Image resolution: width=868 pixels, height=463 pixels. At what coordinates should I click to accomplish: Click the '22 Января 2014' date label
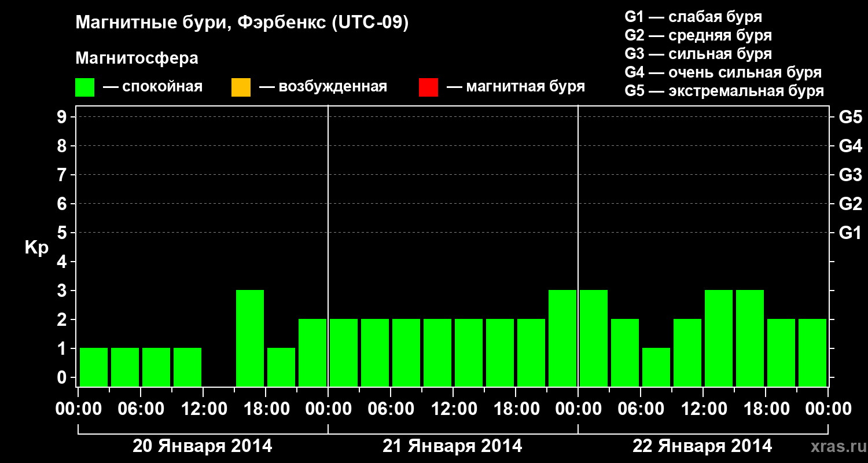pos(703,446)
